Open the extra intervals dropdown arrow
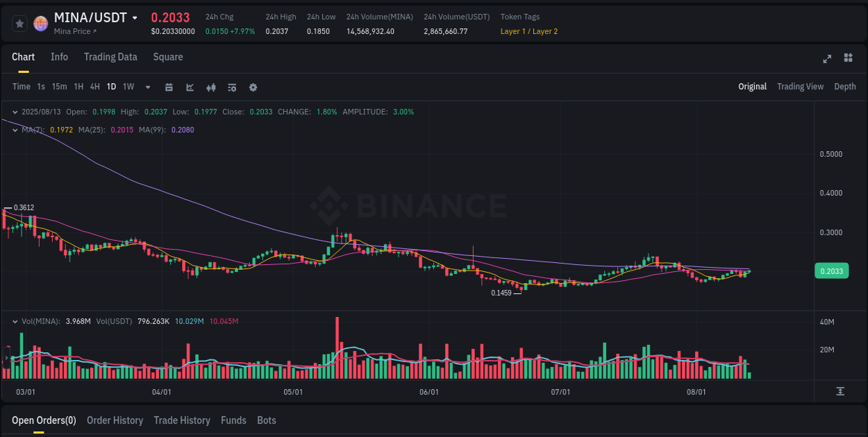Image resolution: width=868 pixels, height=437 pixels. (147, 87)
